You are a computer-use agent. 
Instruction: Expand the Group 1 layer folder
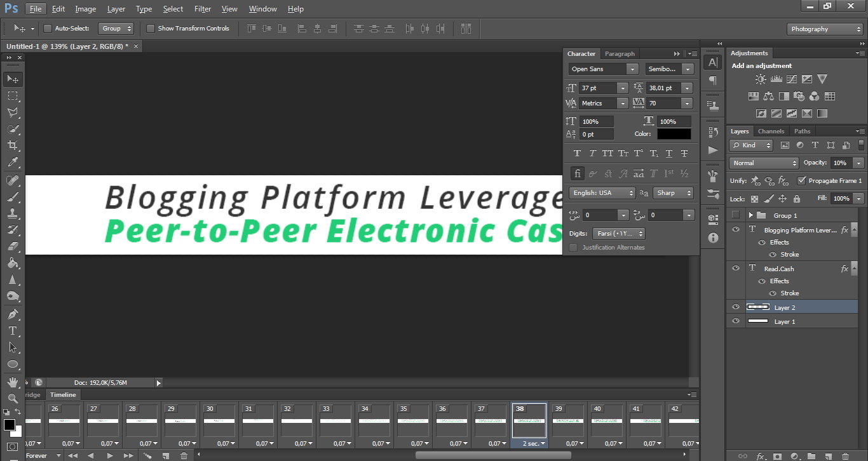750,215
